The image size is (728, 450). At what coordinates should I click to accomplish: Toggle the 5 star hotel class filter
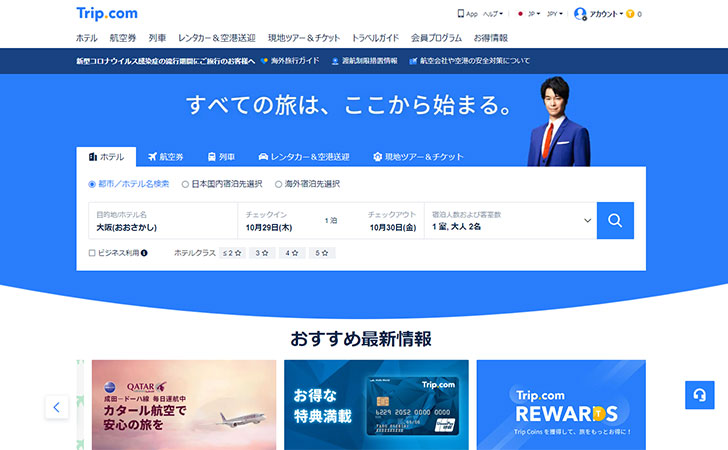322,253
